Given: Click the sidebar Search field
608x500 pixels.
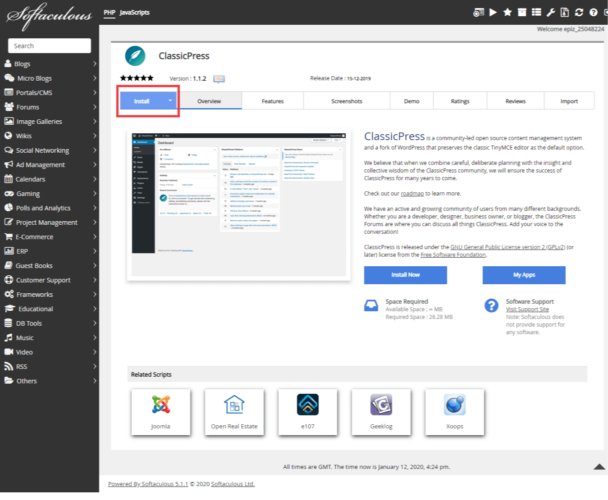Looking at the screenshot, I should pyautogui.click(x=49, y=45).
